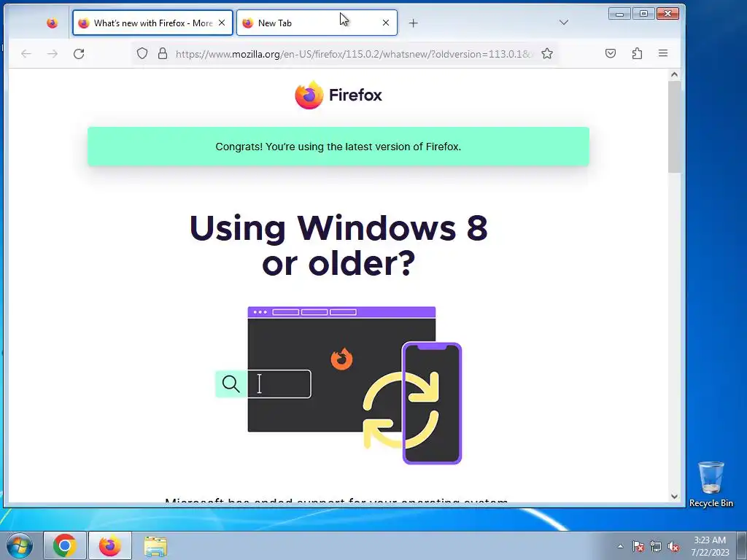Click the mozilla.org address bar URL
Image resolution: width=747 pixels, height=560 pixels.
pyautogui.click(x=354, y=54)
